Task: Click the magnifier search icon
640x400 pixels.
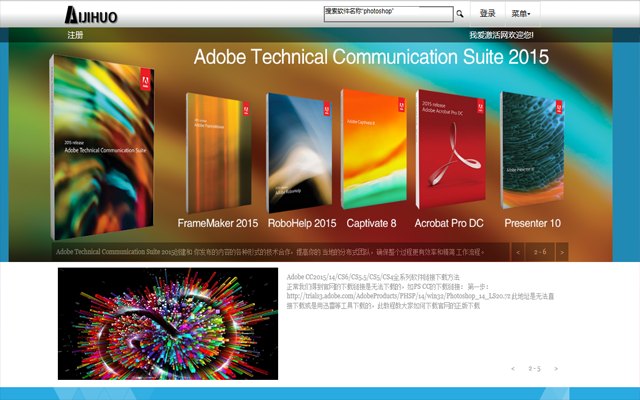Action: (460, 14)
